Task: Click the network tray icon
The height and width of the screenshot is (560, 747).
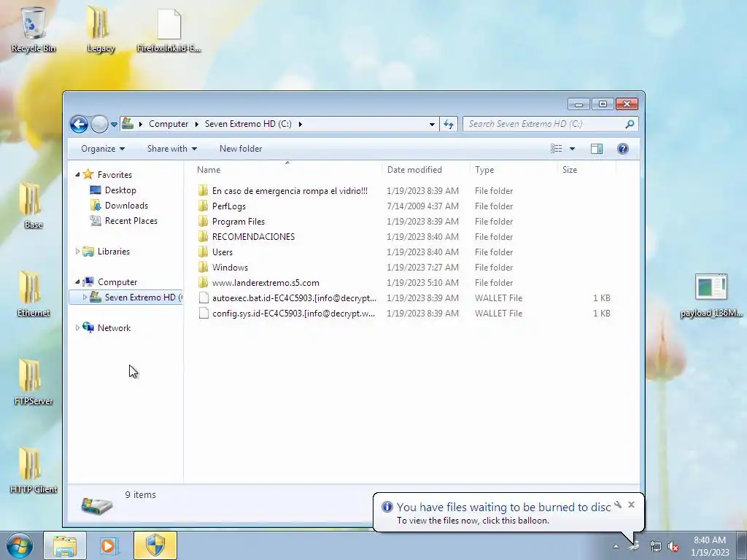Action: [x=656, y=546]
